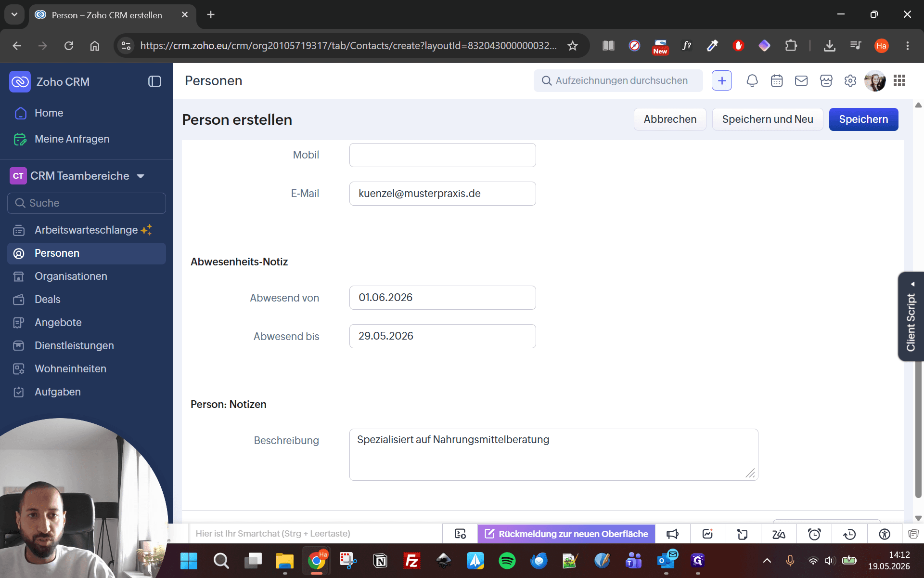
Task: Collapse the Zoho CRM sidebar panel
Action: (x=154, y=81)
